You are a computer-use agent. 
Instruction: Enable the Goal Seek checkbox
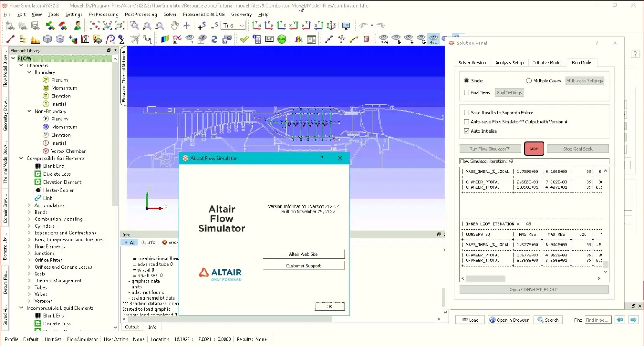466,92
